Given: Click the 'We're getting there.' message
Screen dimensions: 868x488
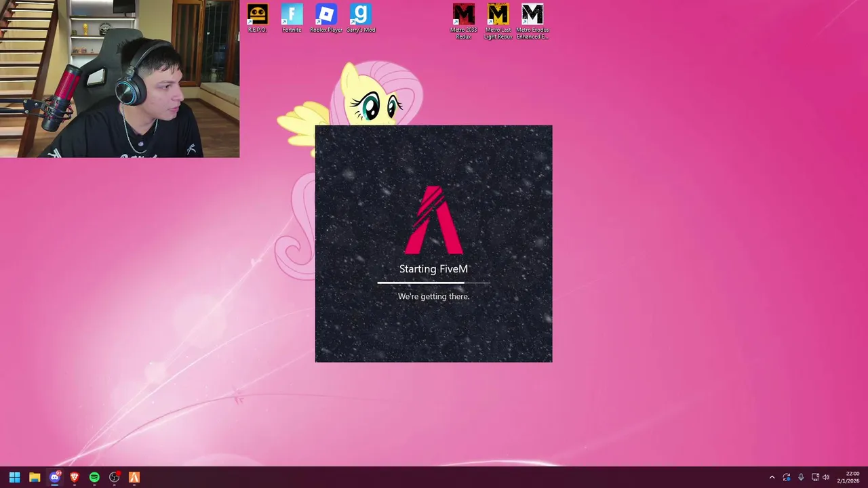Looking at the screenshot, I should click(433, 296).
